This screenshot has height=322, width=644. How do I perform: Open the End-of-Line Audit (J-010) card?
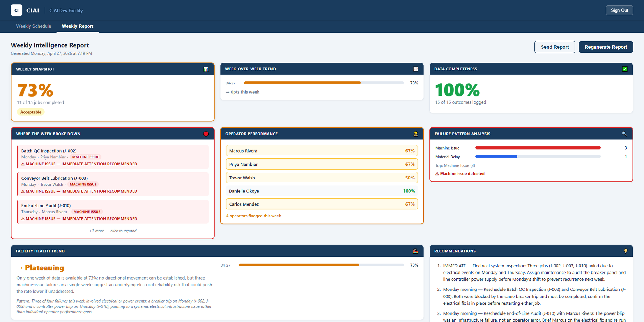point(113,212)
